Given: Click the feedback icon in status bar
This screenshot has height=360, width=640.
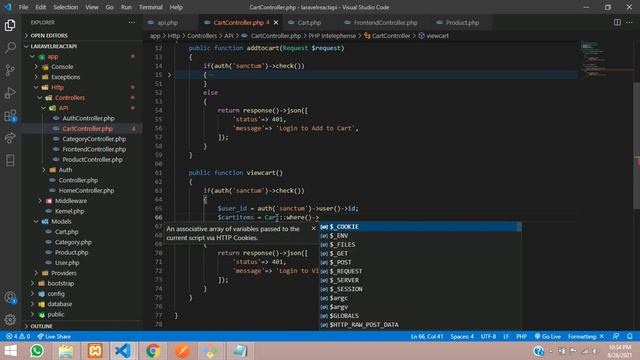Looking at the screenshot, I should pos(616,336).
